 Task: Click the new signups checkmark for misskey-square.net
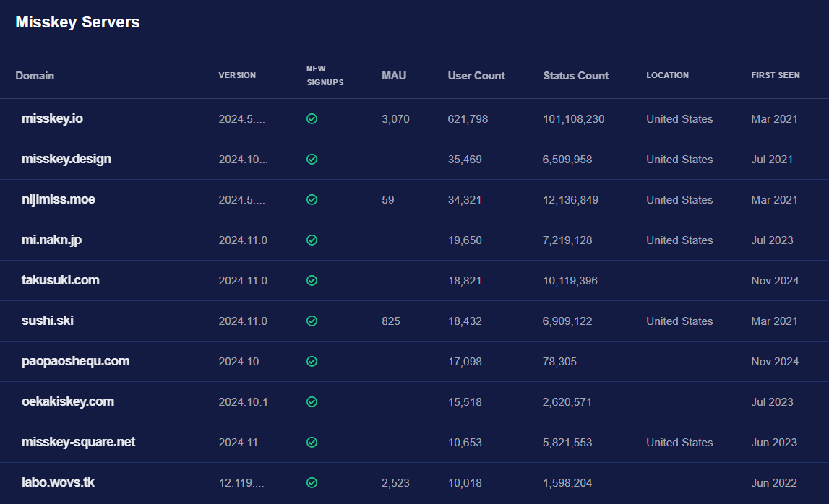312,442
